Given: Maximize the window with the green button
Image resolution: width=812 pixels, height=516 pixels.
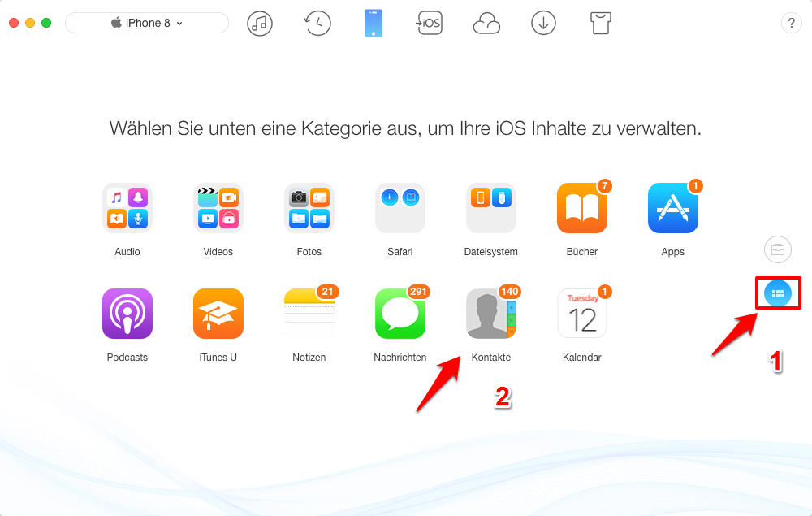Looking at the screenshot, I should click(46, 23).
